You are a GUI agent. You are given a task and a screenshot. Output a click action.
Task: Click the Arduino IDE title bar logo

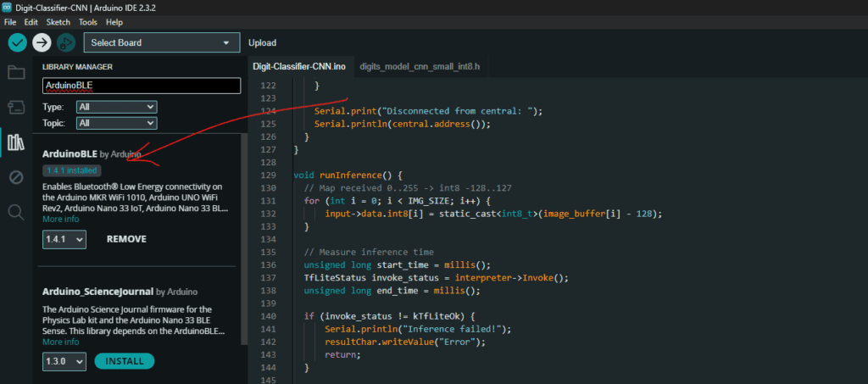click(x=7, y=7)
